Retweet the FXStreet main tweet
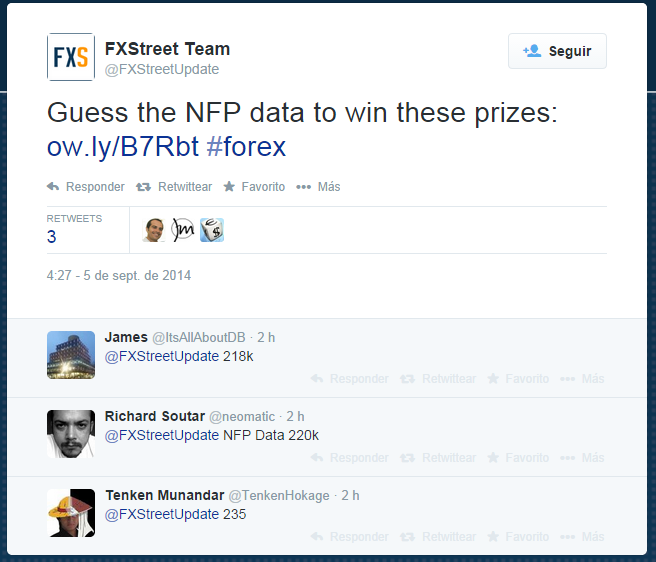 (x=174, y=187)
